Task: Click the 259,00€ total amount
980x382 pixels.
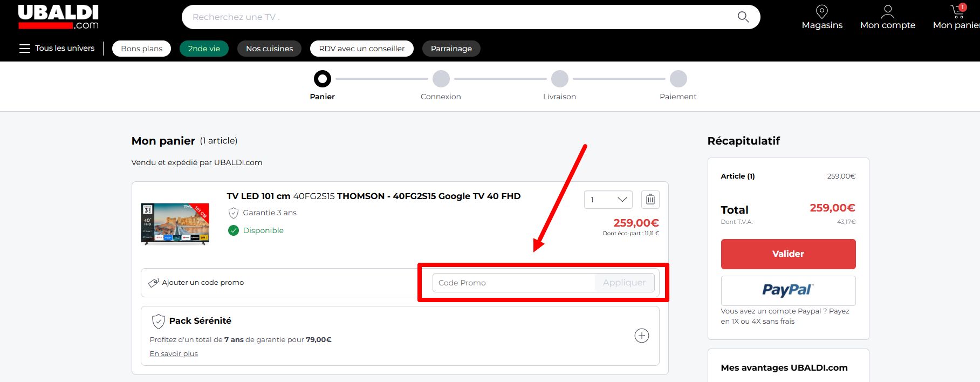Action: pyautogui.click(x=833, y=208)
